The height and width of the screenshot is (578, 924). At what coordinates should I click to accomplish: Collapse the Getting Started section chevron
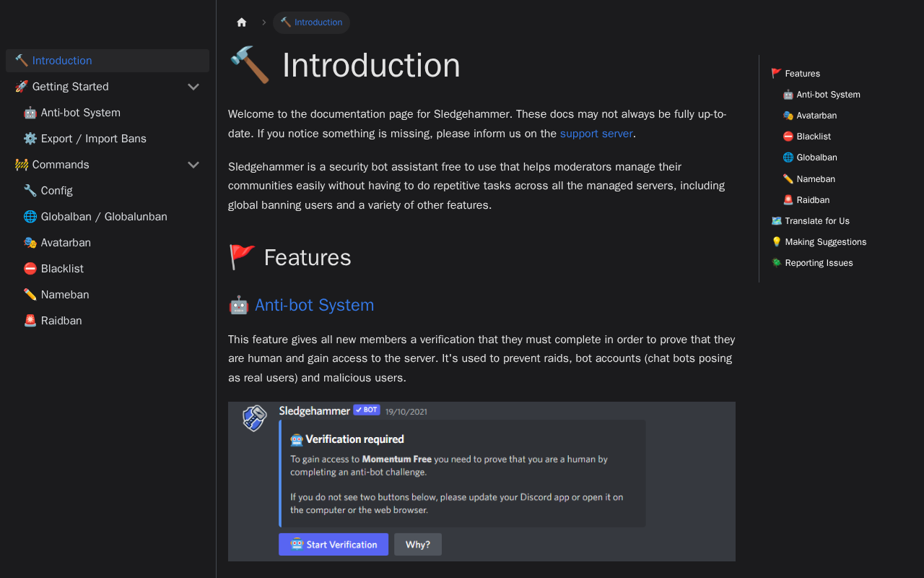pyautogui.click(x=193, y=87)
